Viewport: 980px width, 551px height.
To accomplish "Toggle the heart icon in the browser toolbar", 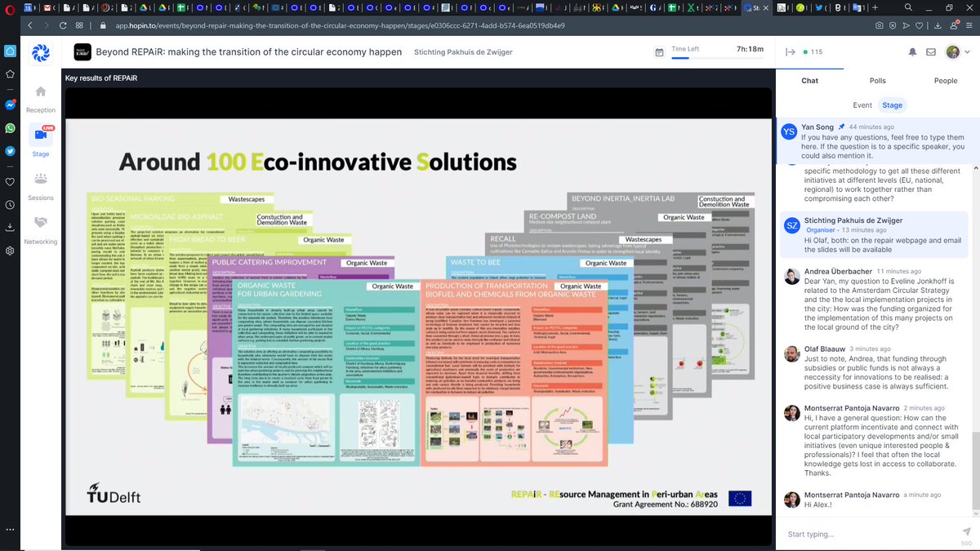I will (919, 25).
